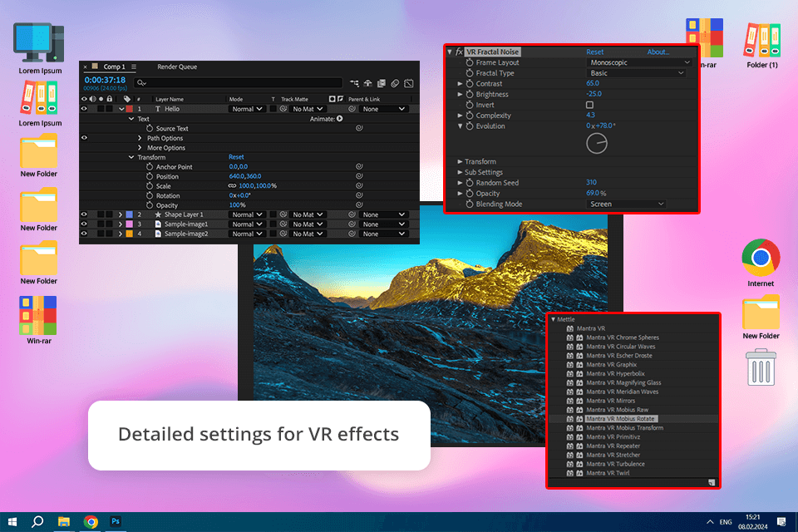Click the shy layers umbrella icon in timeline
The image size is (798, 532).
(x=367, y=83)
